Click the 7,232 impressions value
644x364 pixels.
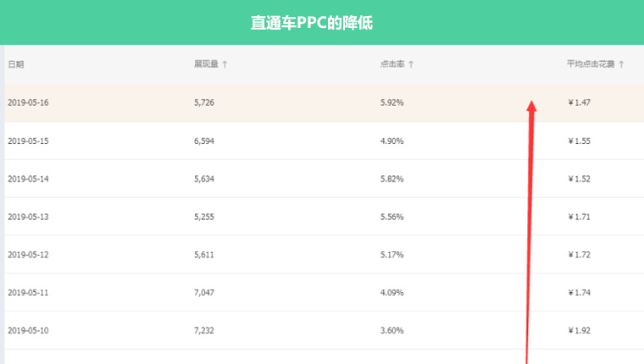[204, 331]
